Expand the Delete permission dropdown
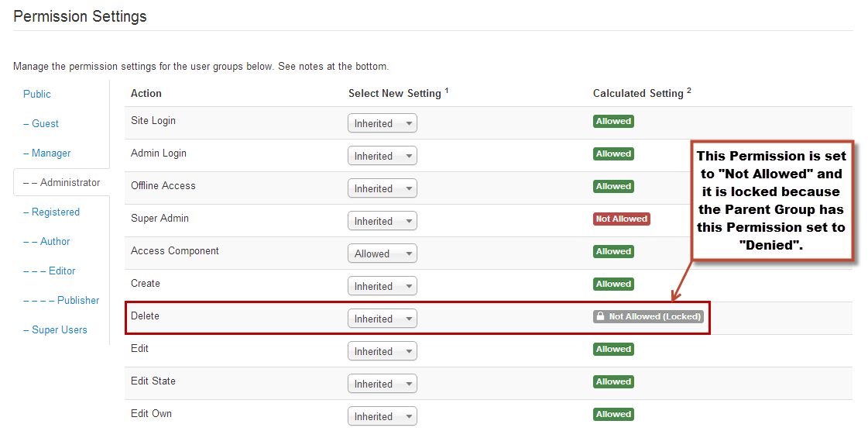Screen dimensions: 868x431 [382, 319]
